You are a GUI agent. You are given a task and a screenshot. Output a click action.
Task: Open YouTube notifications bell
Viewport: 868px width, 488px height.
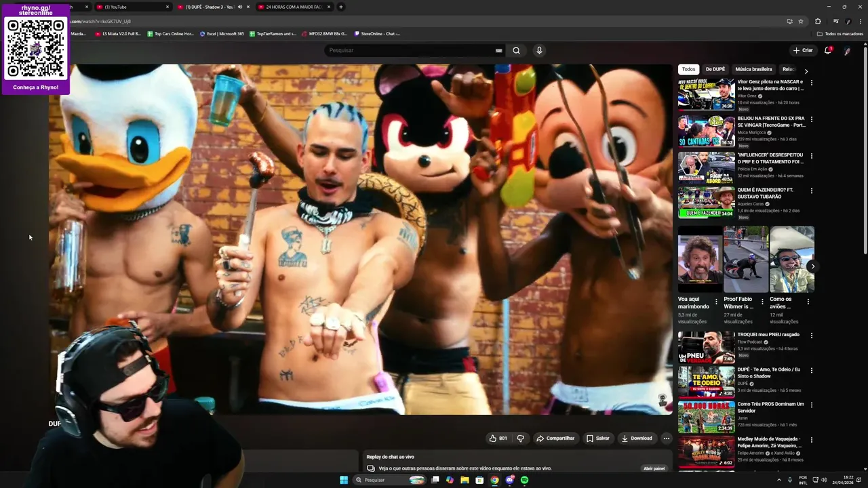pos(827,50)
